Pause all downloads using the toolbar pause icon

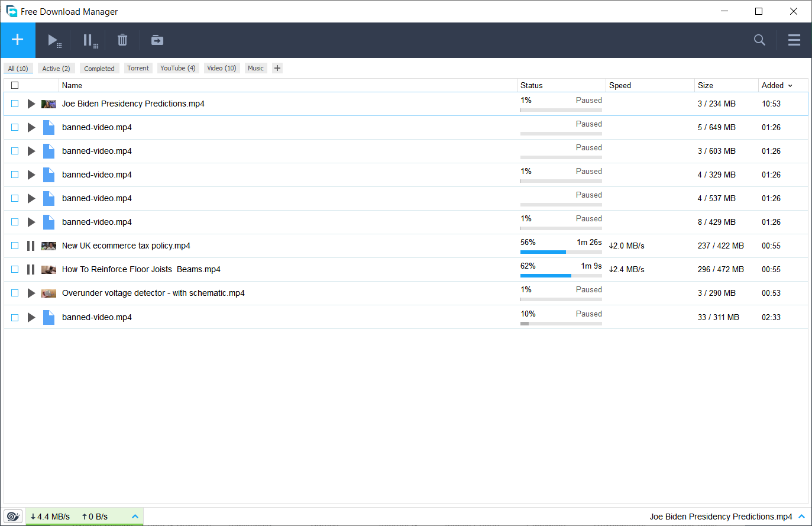point(90,40)
